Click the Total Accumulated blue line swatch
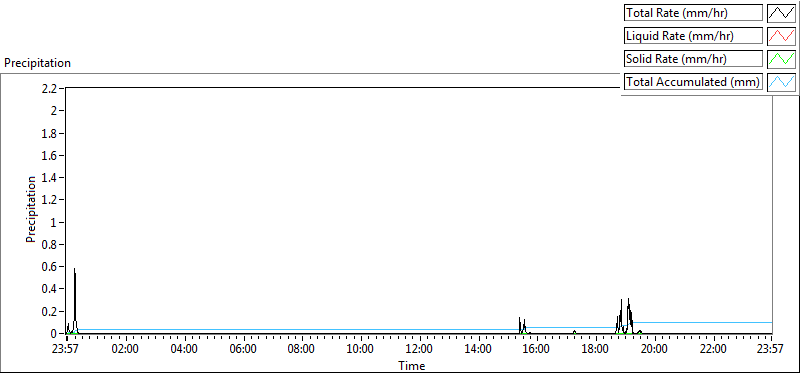Screen dimensions: 800x373 click(x=782, y=82)
